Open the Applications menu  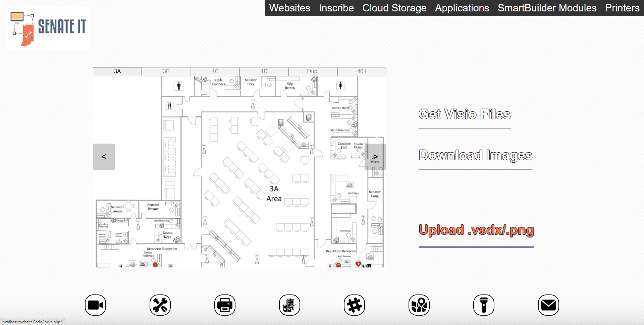click(x=462, y=8)
